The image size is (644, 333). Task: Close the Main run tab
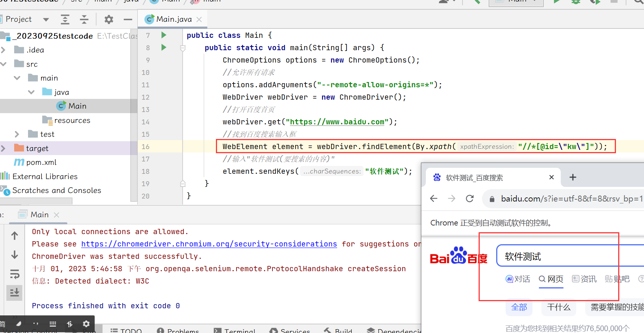(x=57, y=215)
